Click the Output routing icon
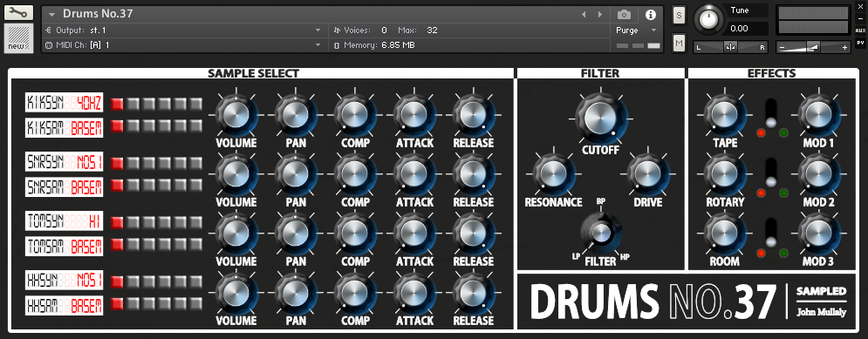Screen dimensions: 868x339 [x=48, y=31]
